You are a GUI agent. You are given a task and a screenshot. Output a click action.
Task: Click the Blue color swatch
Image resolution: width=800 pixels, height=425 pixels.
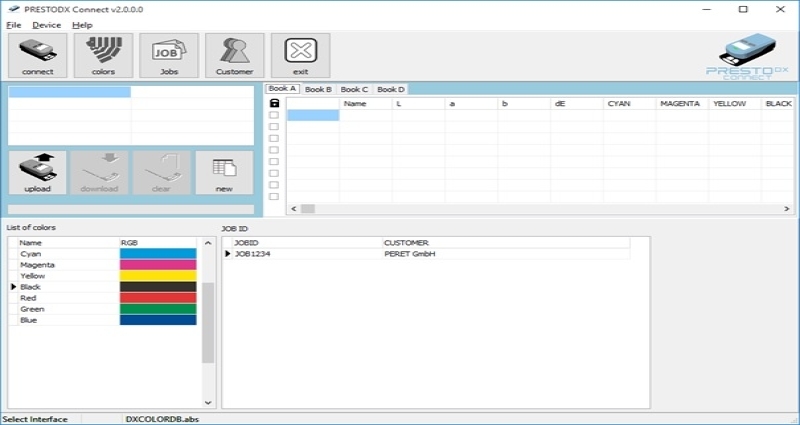[x=158, y=320]
